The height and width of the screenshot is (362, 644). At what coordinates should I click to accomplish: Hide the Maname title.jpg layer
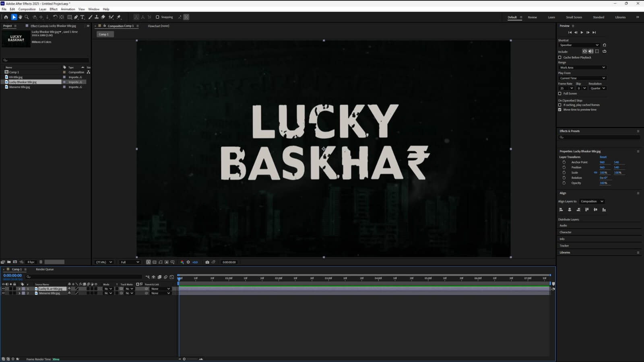3,293
